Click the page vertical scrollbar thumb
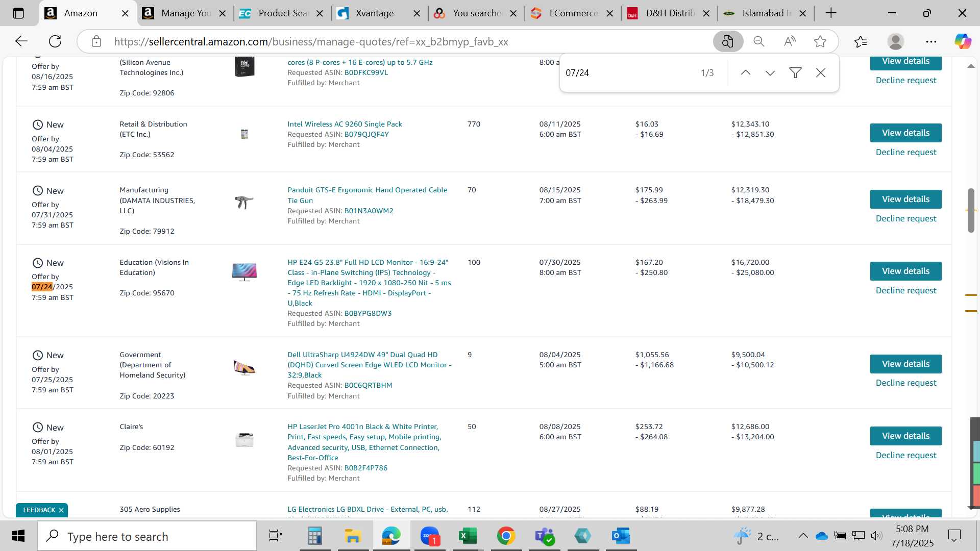 pos(971,210)
